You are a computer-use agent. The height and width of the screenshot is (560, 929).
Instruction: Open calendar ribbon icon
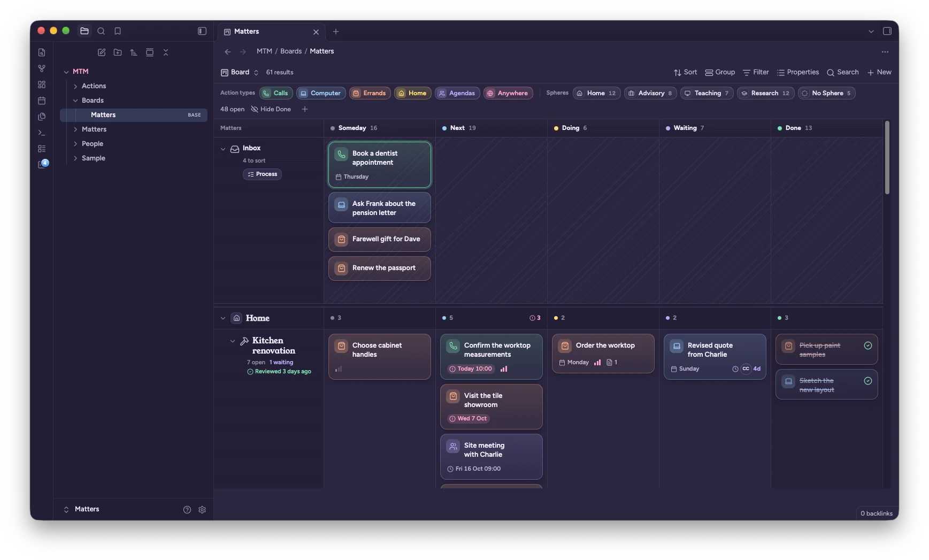click(42, 101)
